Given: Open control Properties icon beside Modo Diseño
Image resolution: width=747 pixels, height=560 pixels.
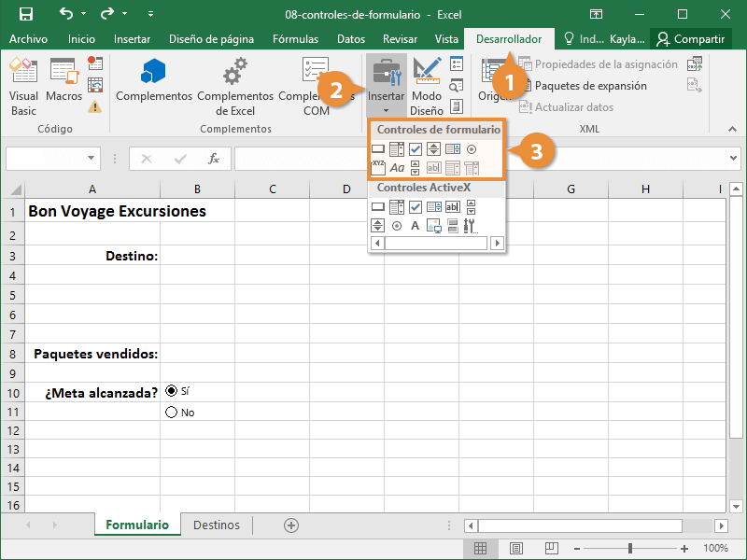Looking at the screenshot, I should (457, 63).
